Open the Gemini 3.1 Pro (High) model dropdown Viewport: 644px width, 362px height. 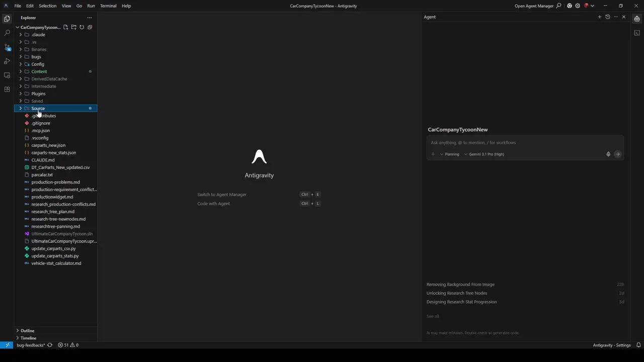pyautogui.click(x=484, y=154)
